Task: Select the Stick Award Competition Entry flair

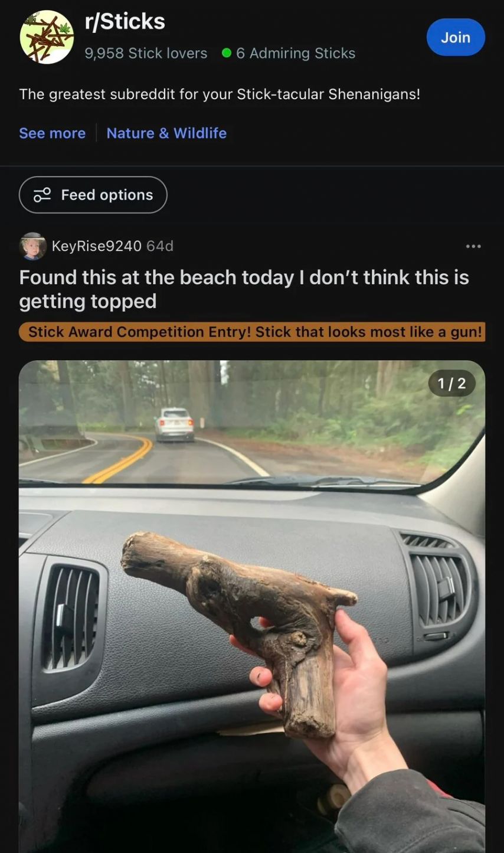Action: pos(252,332)
